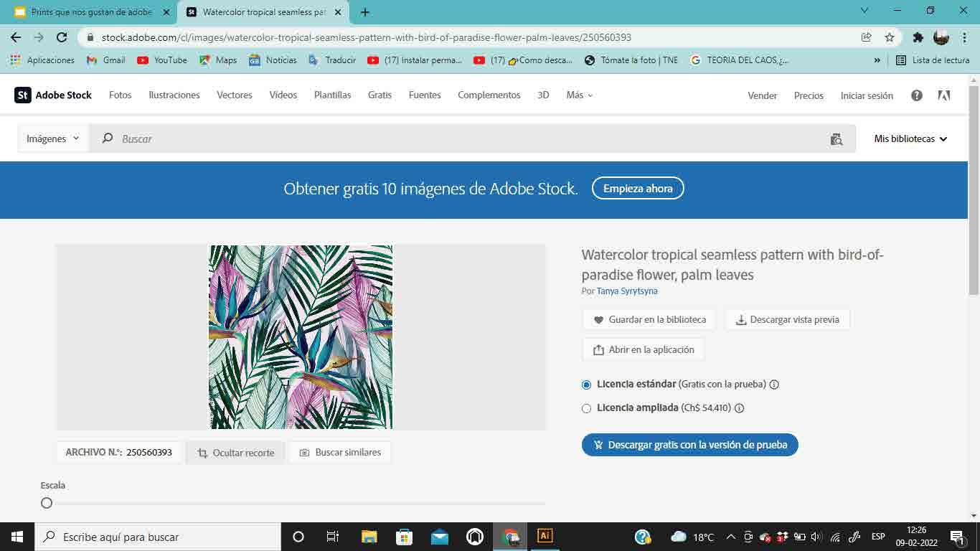Open the Fotos navigation item
The image size is (980, 551).
[x=121, y=95]
